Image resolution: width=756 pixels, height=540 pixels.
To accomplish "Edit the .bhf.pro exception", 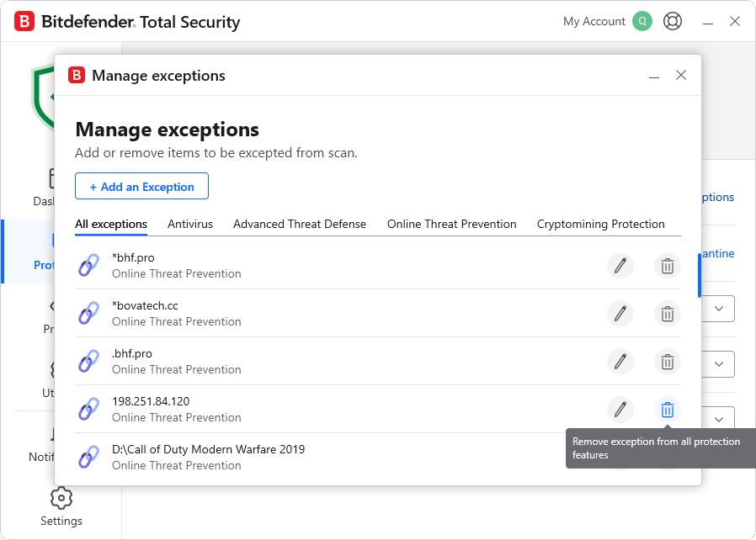I will coord(620,362).
